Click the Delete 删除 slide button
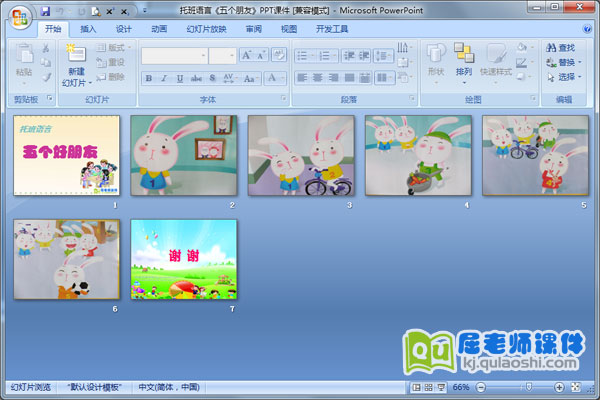Image resolution: width=600 pixels, height=400 pixels. tap(111, 77)
